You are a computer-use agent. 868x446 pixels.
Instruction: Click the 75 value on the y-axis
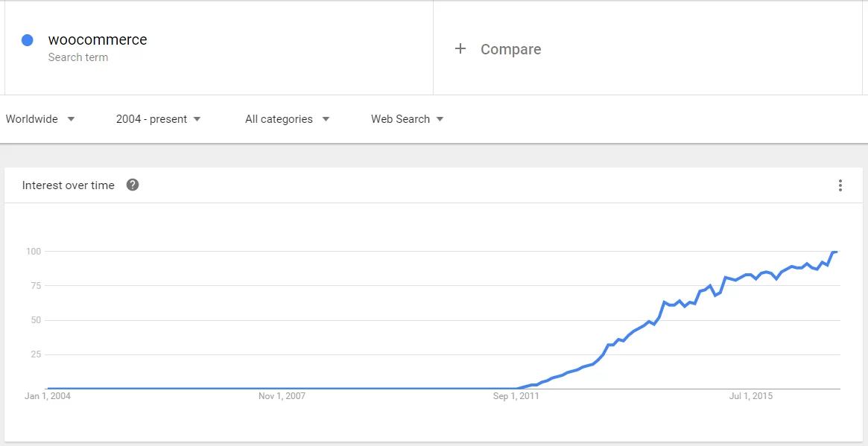(x=35, y=286)
